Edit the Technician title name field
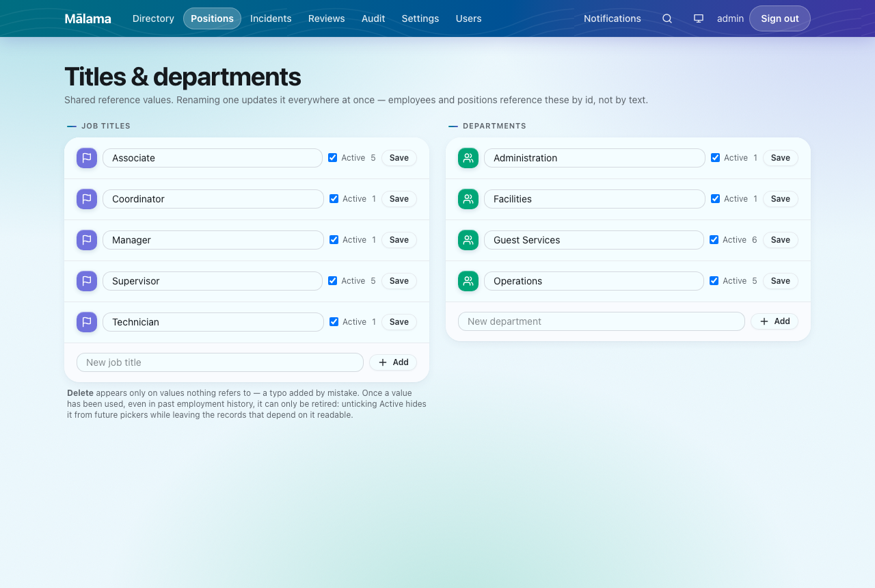The image size is (875, 588). click(x=213, y=322)
